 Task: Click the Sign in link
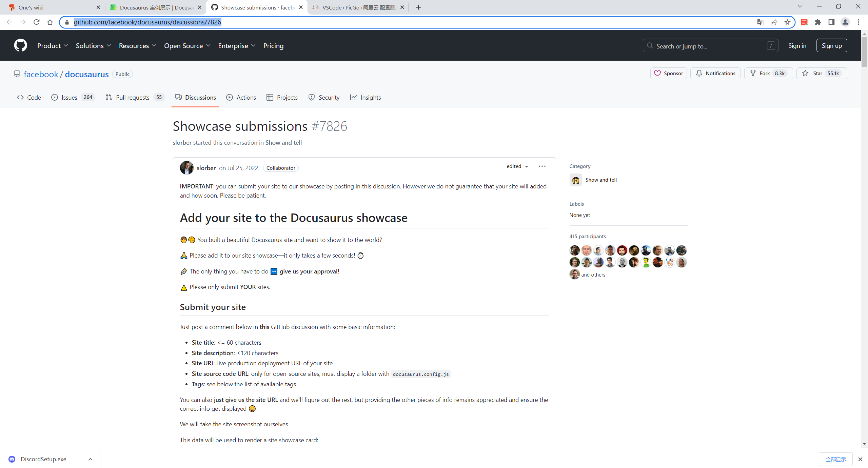797,46
